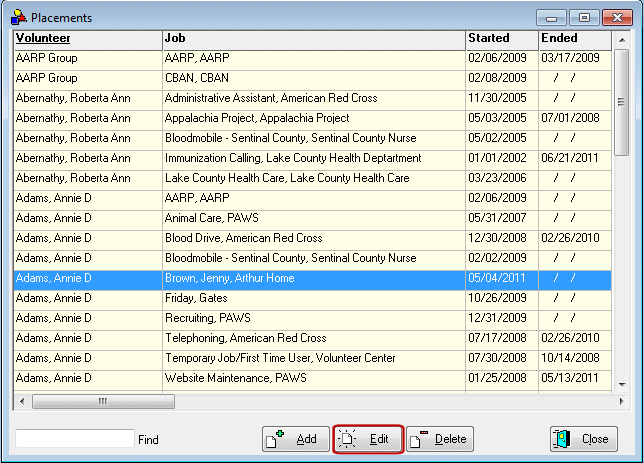
Task: Select the AARP Group CBAN placement row
Action: point(312,78)
